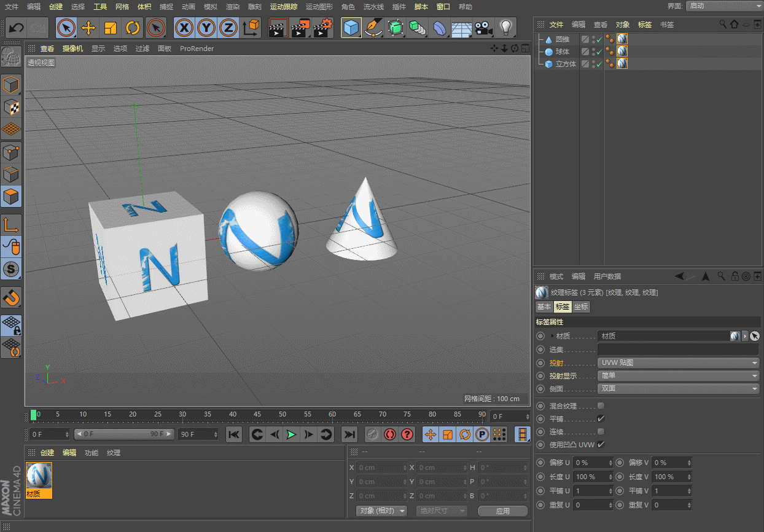The width and height of the screenshot is (764, 532).
Task: Select the Move tool in top toolbar
Action: pos(88,28)
